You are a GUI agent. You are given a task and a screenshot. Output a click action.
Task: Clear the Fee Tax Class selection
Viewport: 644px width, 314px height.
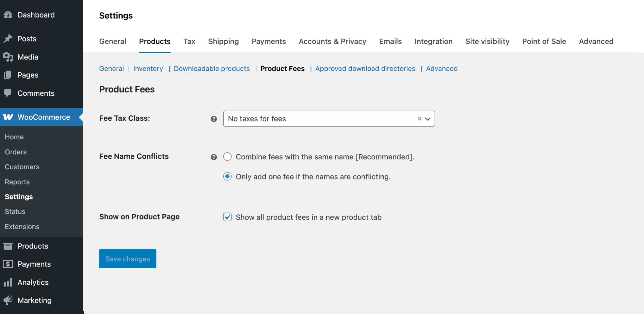pyautogui.click(x=419, y=119)
